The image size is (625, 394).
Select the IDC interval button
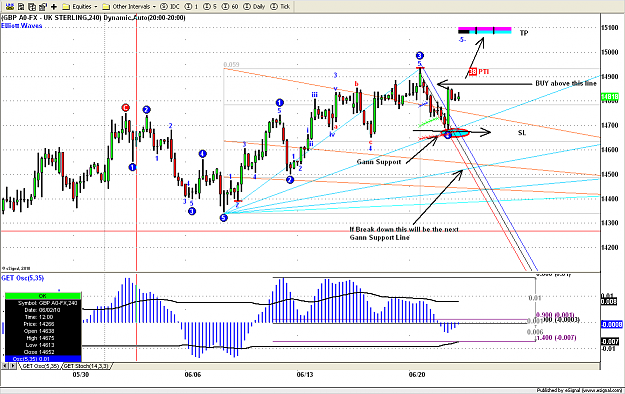[x=170, y=6]
